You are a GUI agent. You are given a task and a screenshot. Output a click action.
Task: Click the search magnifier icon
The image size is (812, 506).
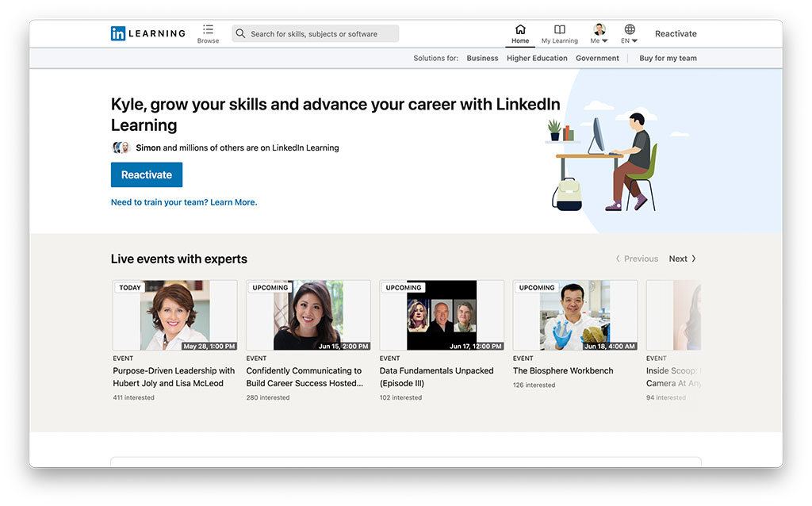240,33
